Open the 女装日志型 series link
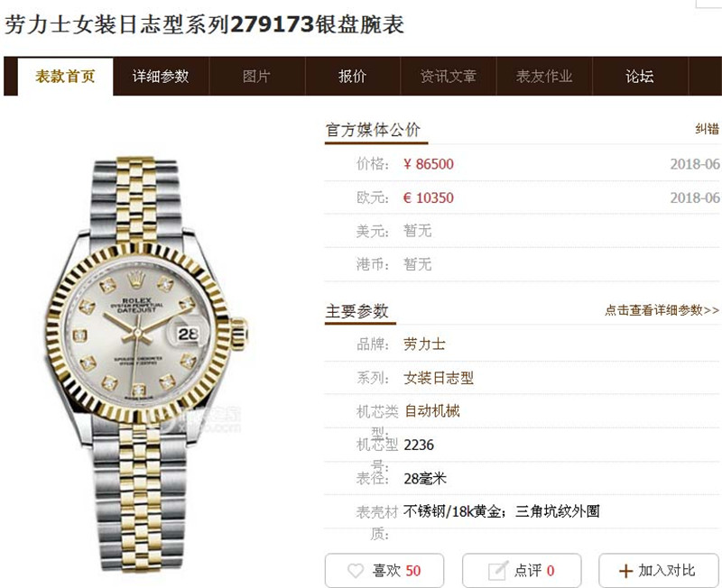The height and width of the screenshot is (588, 722). point(439,378)
